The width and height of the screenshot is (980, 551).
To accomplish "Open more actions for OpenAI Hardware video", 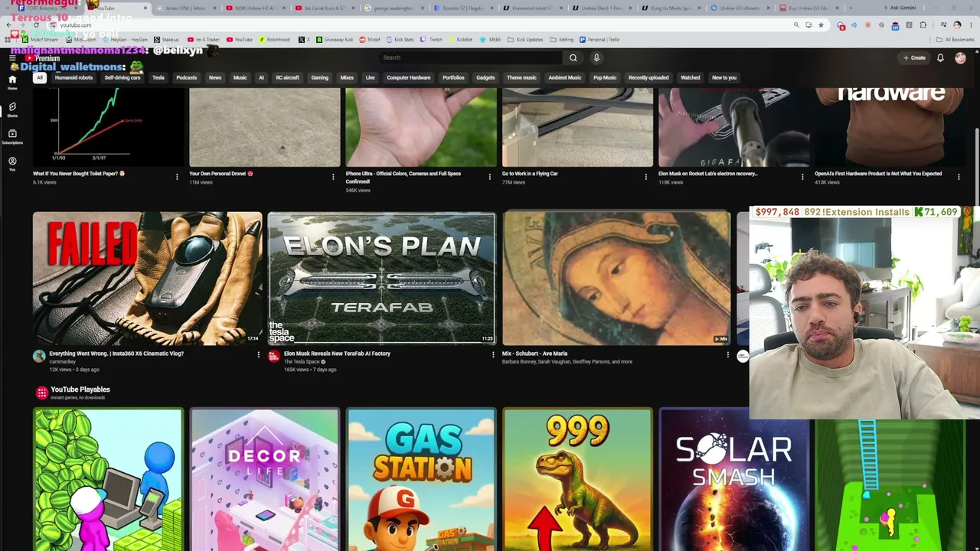I will click(959, 177).
